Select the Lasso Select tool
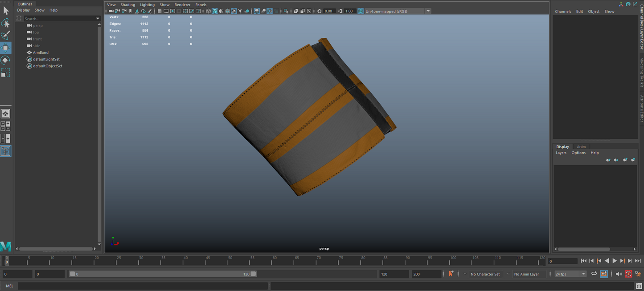The height and width of the screenshot is (291, 644). point(5,23)
